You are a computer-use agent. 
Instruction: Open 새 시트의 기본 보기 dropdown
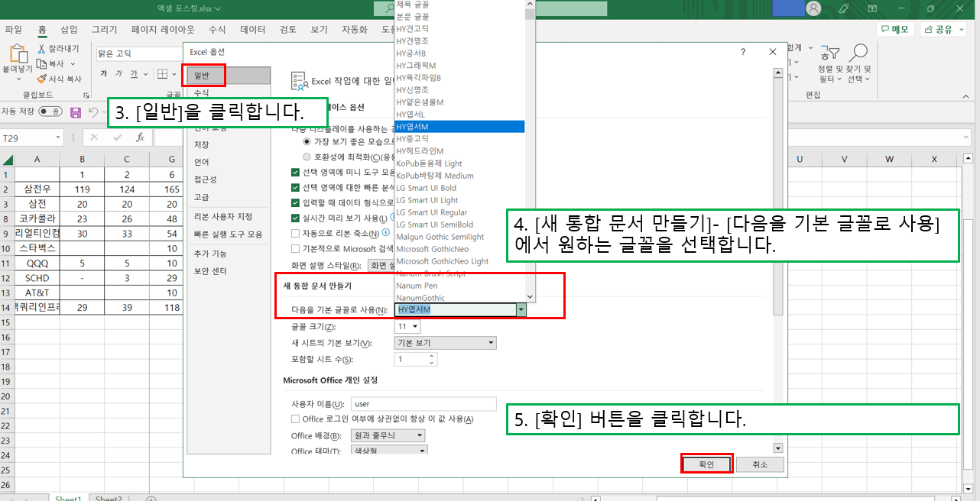446,343
